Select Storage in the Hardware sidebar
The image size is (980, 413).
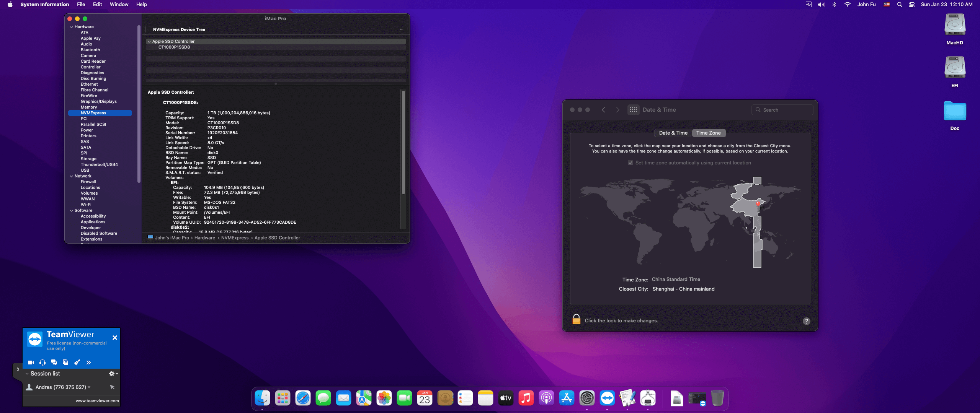[x=88, y=159]
